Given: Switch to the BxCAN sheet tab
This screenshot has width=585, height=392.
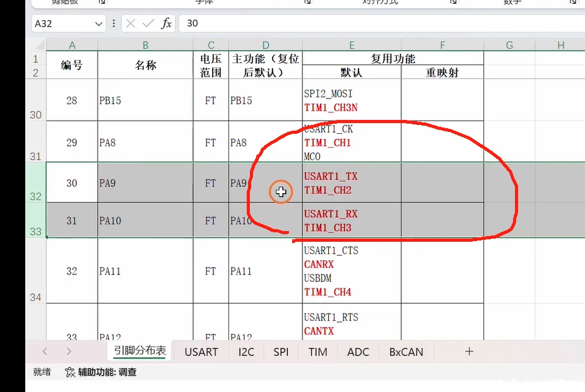Looking at the screenshot, I should (406, 352).
